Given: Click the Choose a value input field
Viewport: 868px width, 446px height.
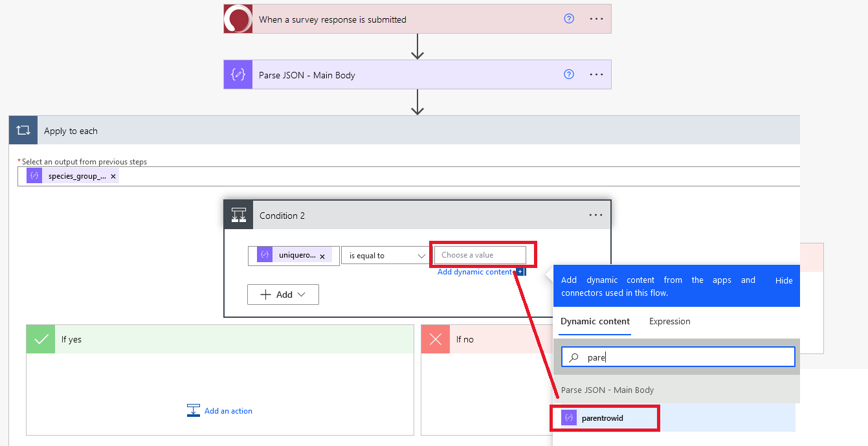Looking at the screenshot, I should 480,255.
